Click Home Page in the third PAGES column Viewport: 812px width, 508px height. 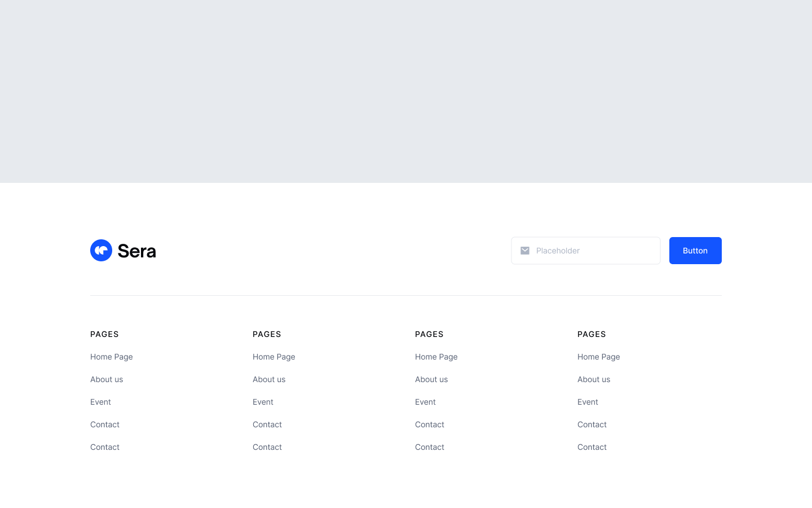coord(436,357)
